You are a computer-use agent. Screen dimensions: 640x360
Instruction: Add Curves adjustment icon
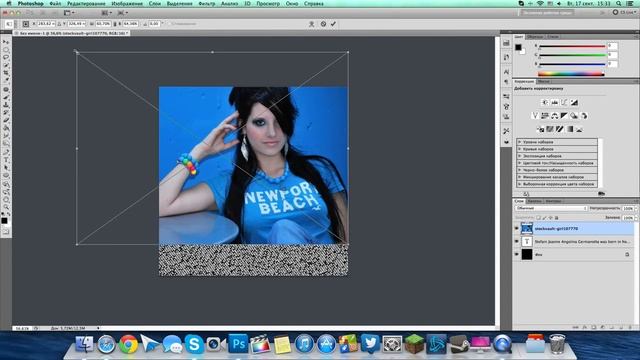pyautogui.click(x=564, y=102)
